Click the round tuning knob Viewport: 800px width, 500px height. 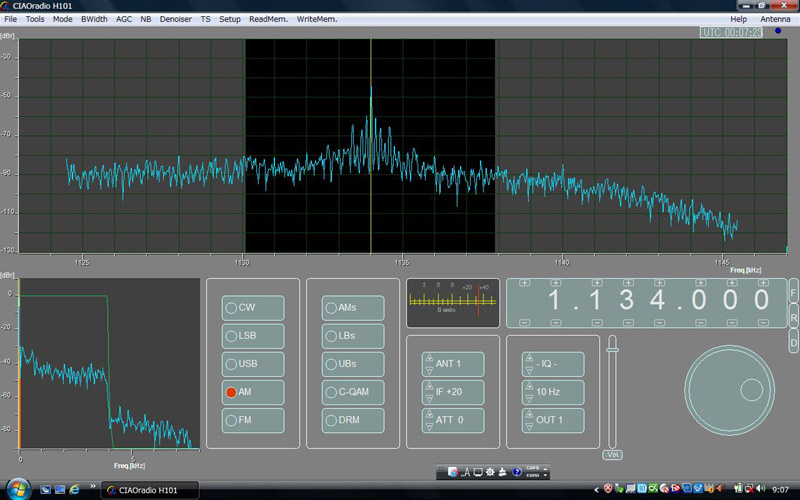click(728, 388)
